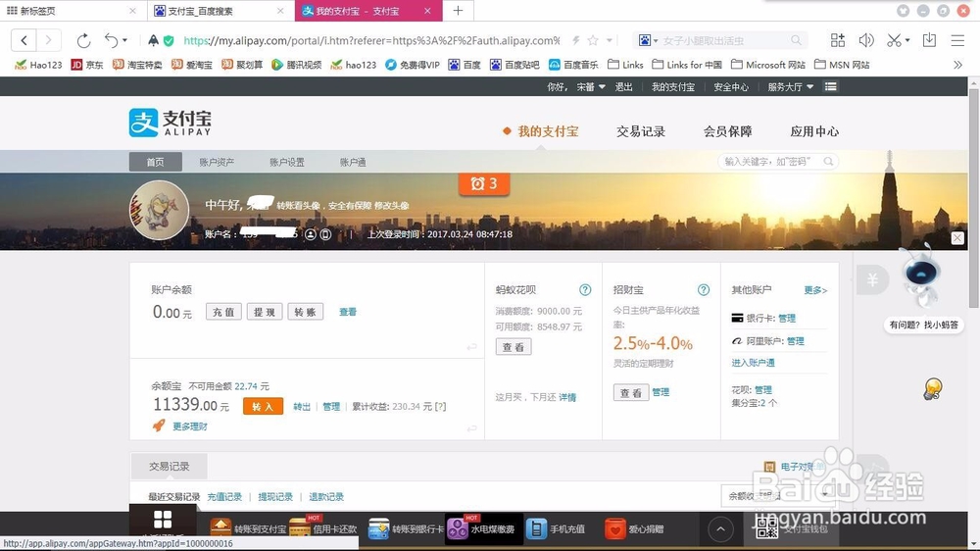Click the user avatar picture
The height and width of the screenshot is (551, 980).
coord(160,210)
